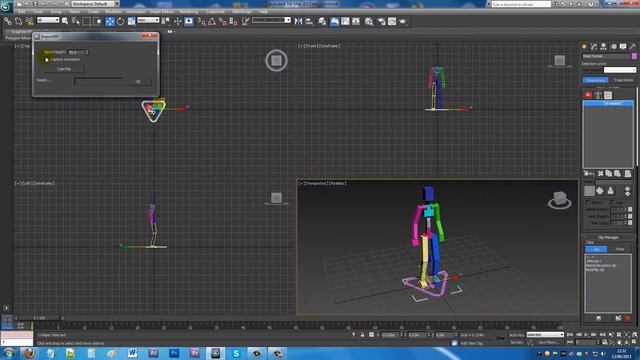640x360 pixels.
Task: Click the Window/Crossing selection icon
Action: (98, 21)
